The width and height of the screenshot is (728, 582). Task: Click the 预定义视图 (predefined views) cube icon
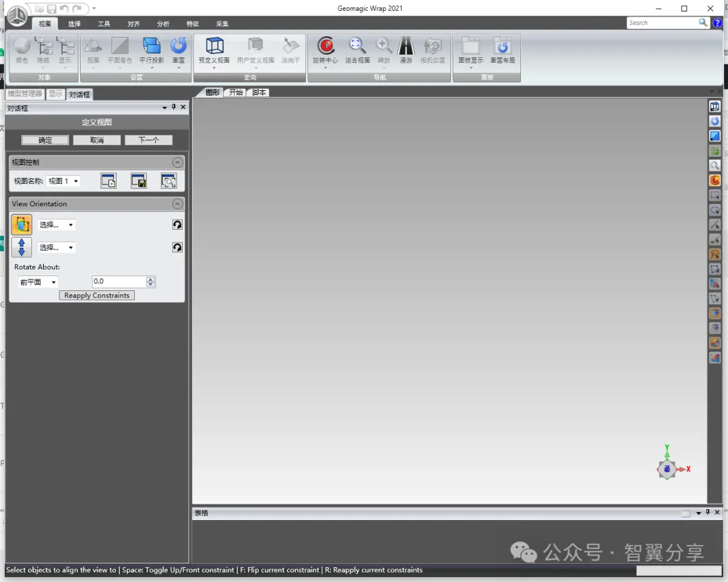pos(214,46)
